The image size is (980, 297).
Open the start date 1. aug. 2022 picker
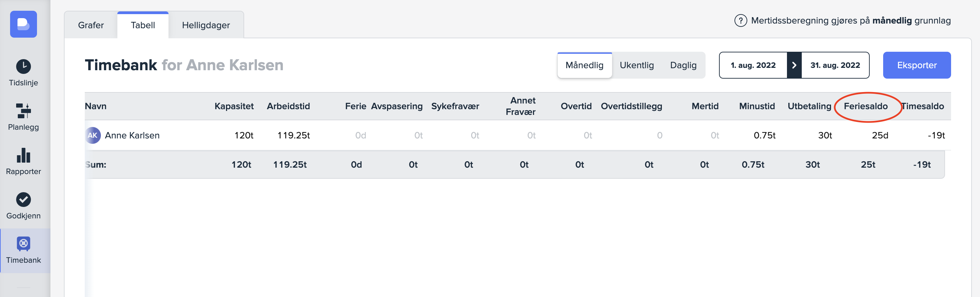point(753,66)
